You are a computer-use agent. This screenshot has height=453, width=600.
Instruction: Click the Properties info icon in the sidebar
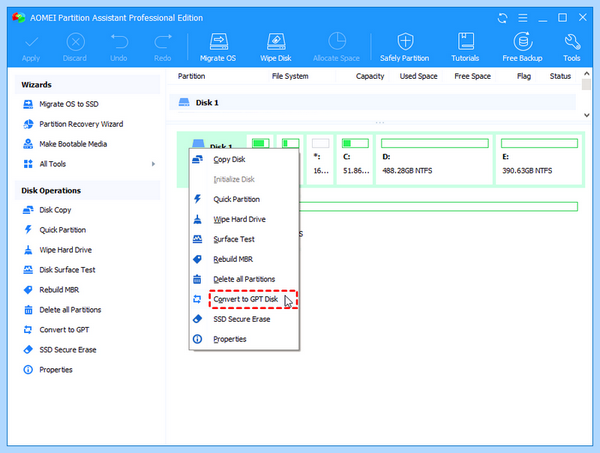click(x=28, y=370)
